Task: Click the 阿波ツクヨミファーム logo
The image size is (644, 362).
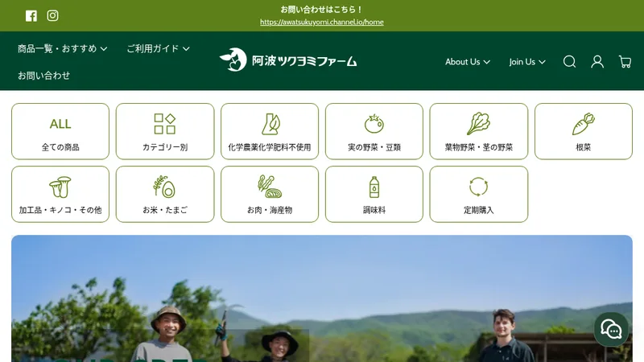Action: [x=288, y=60]
